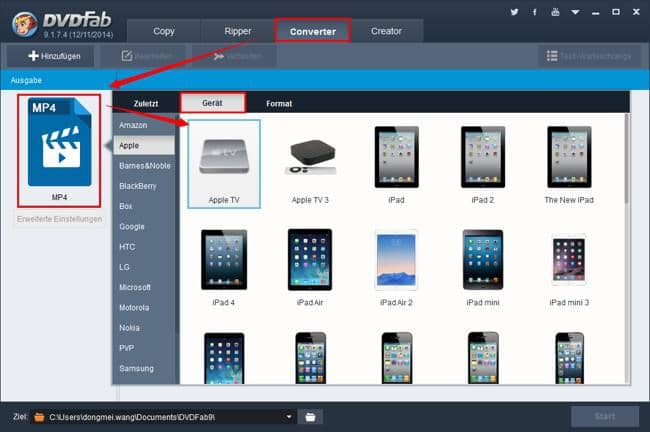
Task: Open the Gerät tab
Action: click(213, 103)
